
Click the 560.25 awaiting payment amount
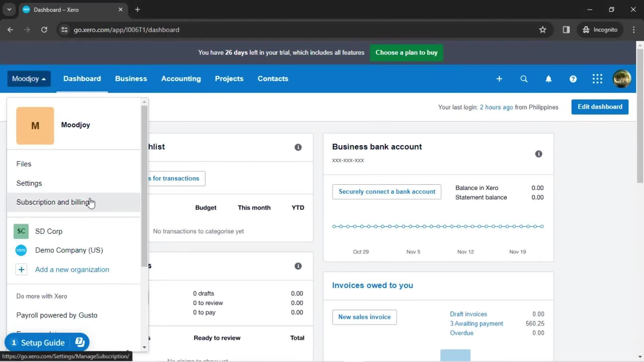tap(535, 323)
